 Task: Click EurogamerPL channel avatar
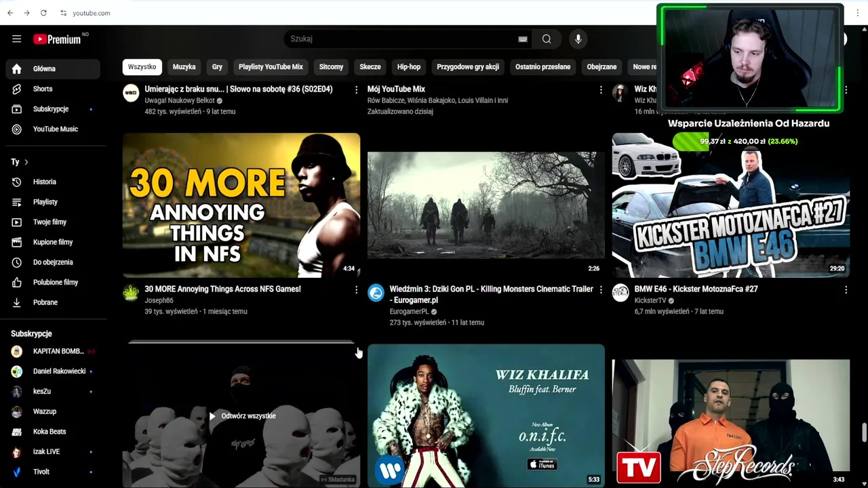coord(376,293)
